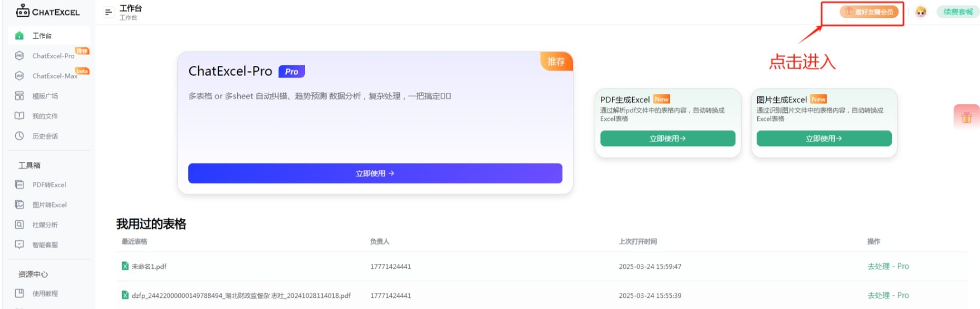The image size is (980, 309).
Task: Click the open-book icon for 我的文件
Action: [x=20, y=116]
